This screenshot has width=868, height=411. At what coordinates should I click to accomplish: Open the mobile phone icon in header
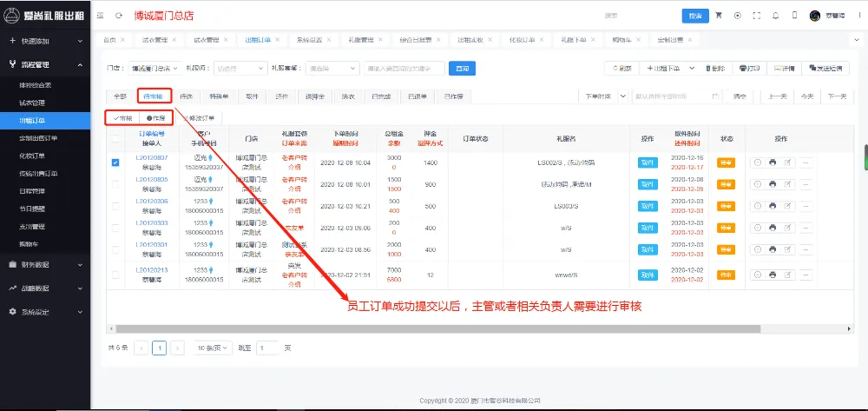click(792, 16)
